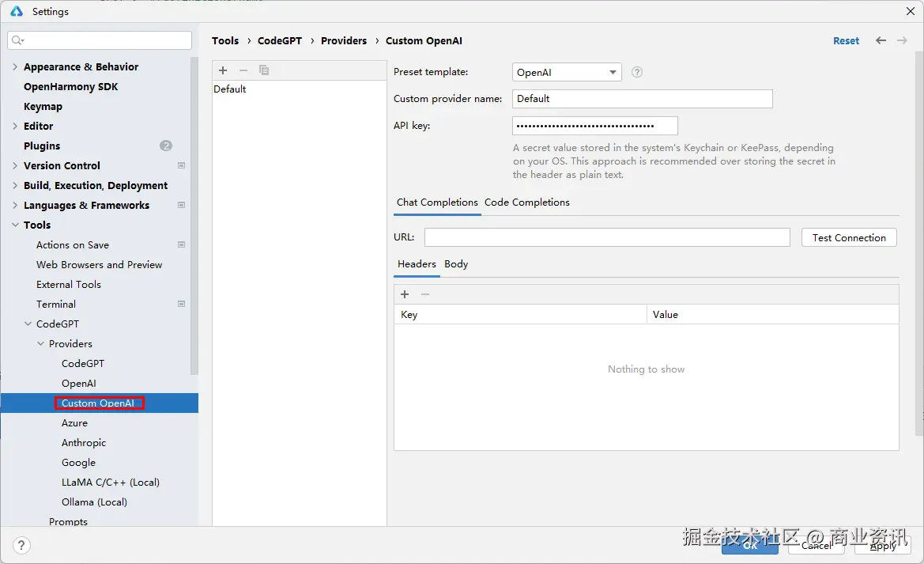The height and width of the screenshot is (564, 924).
Task: Expand the Version Control section
Action: click(x=15, y=166)
